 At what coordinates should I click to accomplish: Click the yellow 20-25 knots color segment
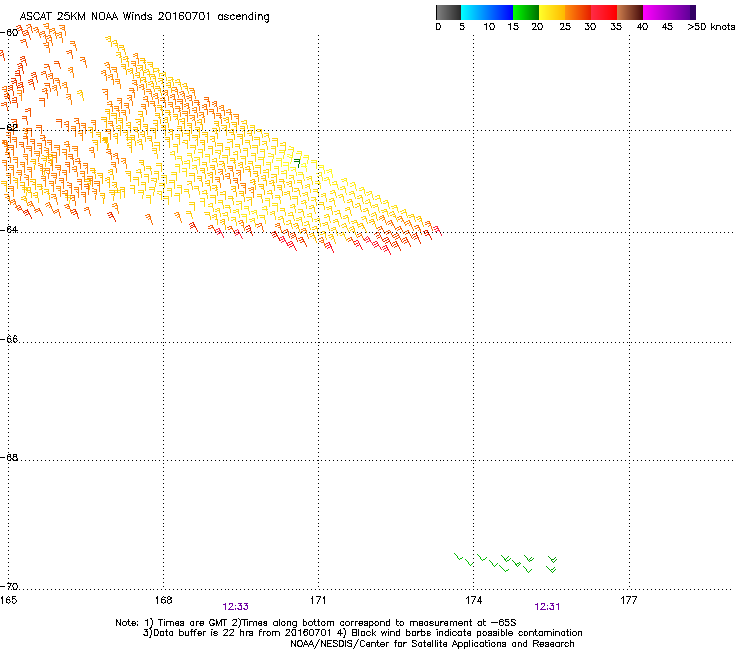pos(552,12)
